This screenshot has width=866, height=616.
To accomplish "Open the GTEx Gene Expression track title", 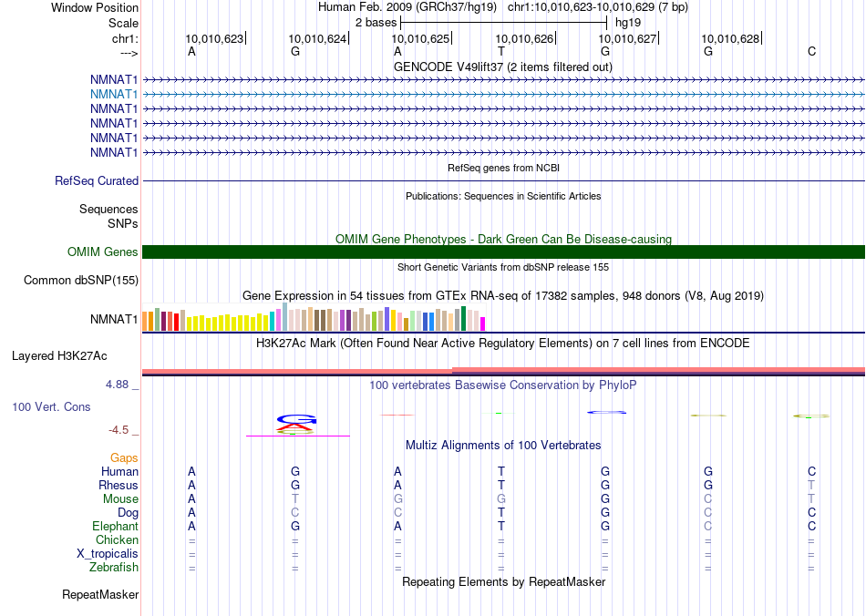I will (x=503, y=296).
